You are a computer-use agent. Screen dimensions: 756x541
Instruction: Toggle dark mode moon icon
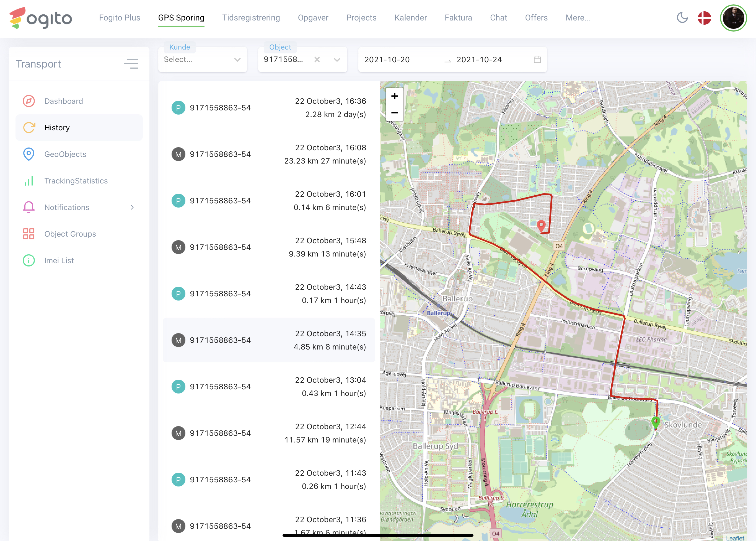tap(682, 18)
